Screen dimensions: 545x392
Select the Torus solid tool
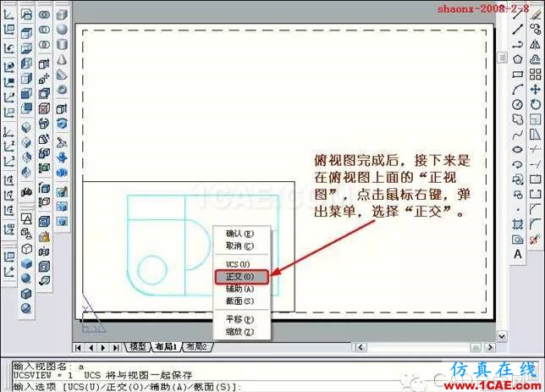coord(62,90)
